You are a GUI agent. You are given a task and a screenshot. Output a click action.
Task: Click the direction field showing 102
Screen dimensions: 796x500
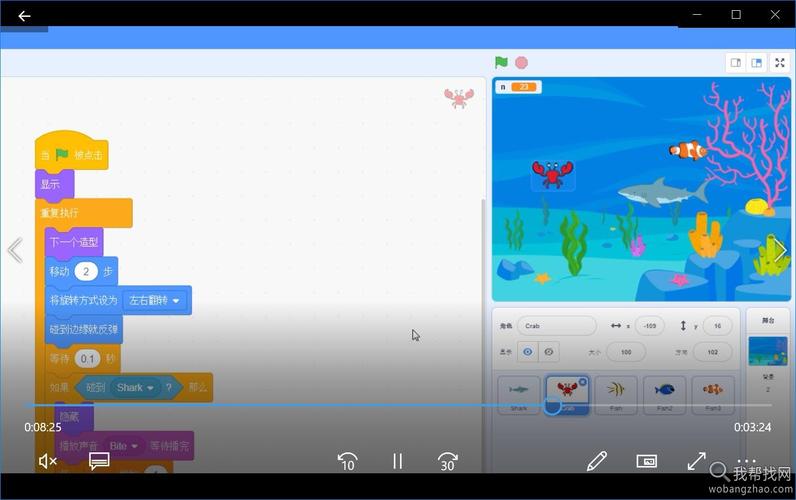click(712, 352)
